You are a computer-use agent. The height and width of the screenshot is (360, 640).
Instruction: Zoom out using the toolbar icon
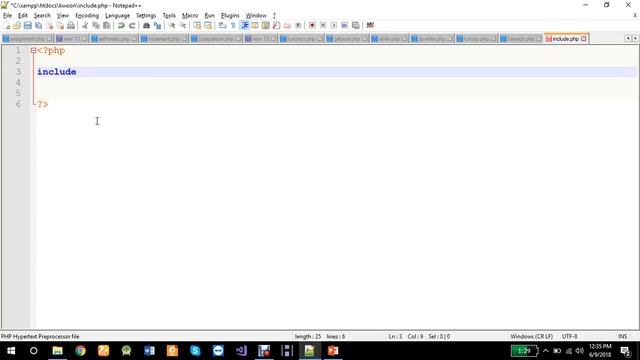(182, 25)
